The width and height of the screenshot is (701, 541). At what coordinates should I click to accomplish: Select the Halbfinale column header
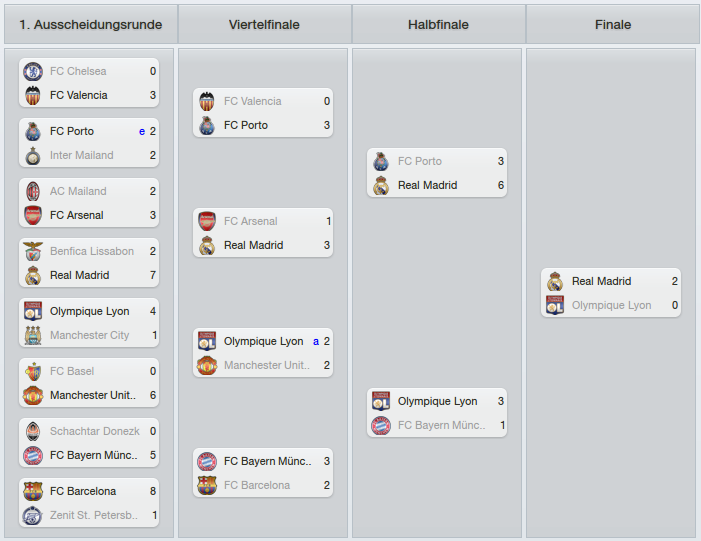pyautogui.click(x=438, y=25)
